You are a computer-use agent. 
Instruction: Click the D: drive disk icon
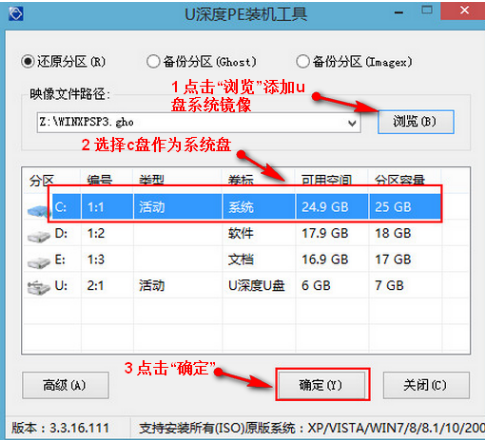click(38, 237)
